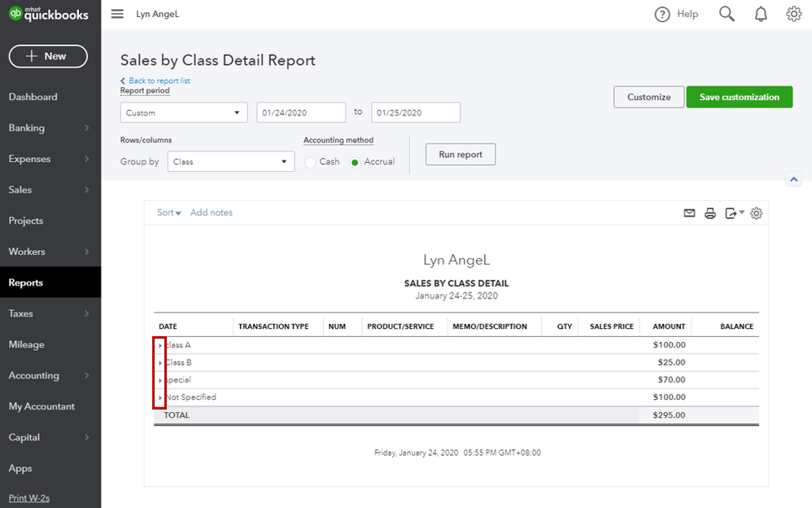Click the BALANCE column header
This screenshot has width=812, height=508.
[737, 326]
